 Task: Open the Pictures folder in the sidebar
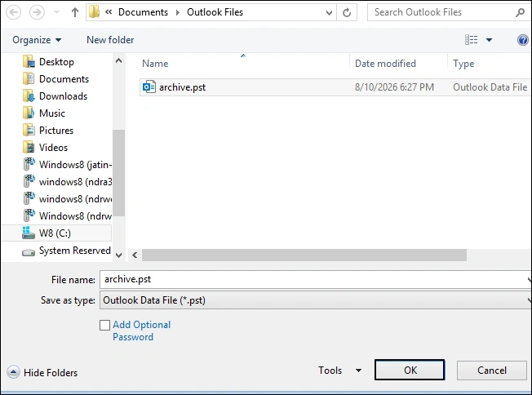coord(56,131)
